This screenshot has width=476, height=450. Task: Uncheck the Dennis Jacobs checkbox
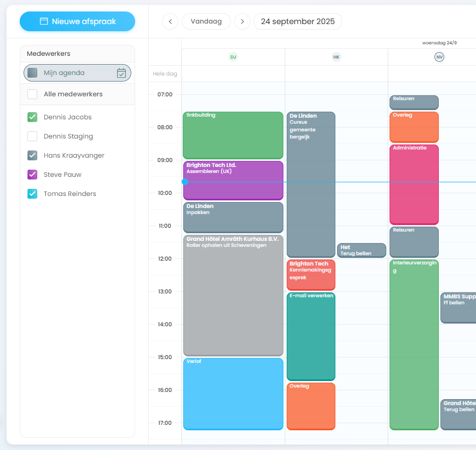click(x=32, y=117)
